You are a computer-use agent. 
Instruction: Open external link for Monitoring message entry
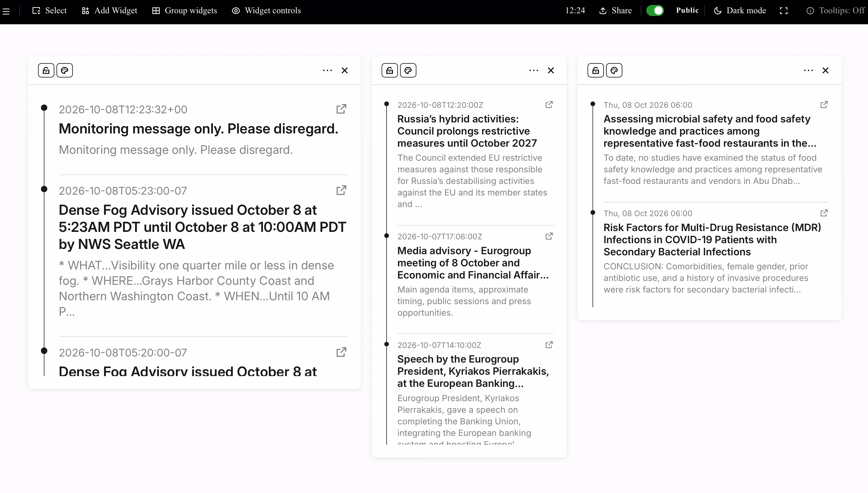pyautogui.click(x=341, y=109)
